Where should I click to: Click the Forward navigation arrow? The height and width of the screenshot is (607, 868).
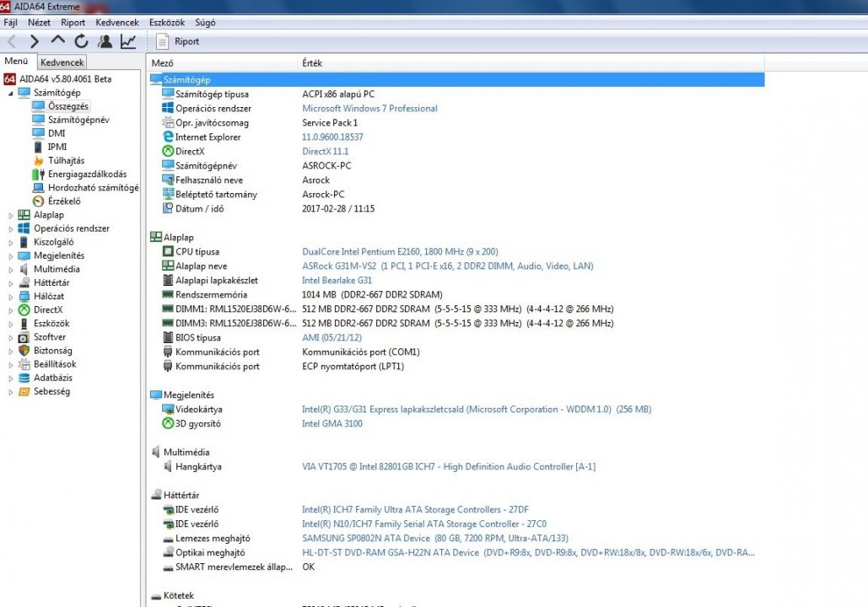click(x=35, y=41)
